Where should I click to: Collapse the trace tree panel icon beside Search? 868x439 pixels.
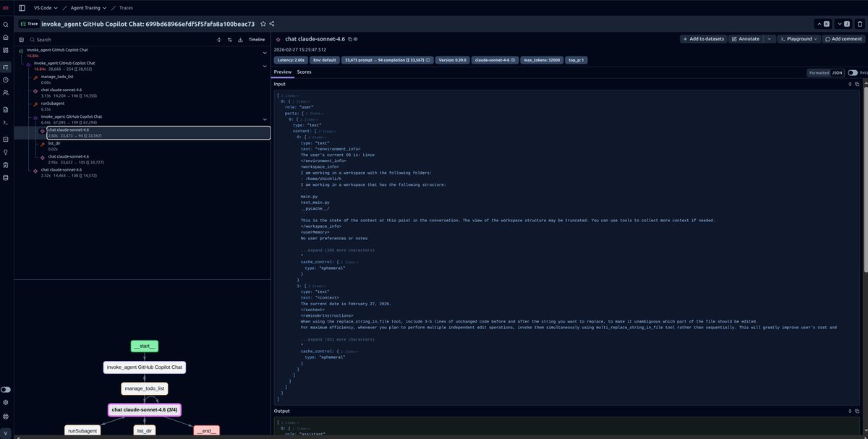point(22,40)
